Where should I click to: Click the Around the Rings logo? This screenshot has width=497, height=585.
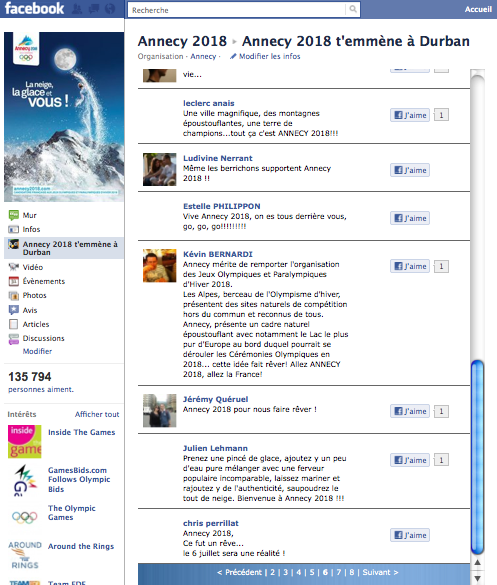pos(25,555)
